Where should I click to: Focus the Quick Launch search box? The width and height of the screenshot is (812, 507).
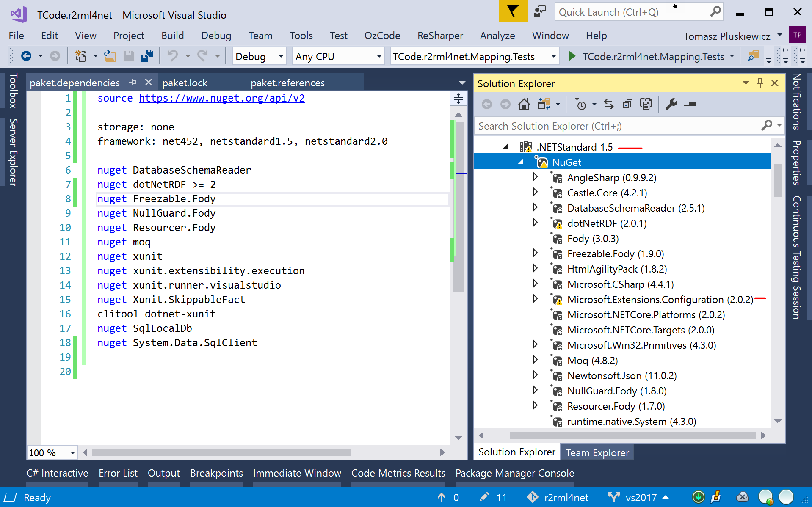pyautogui.click(x=638, y=12)
